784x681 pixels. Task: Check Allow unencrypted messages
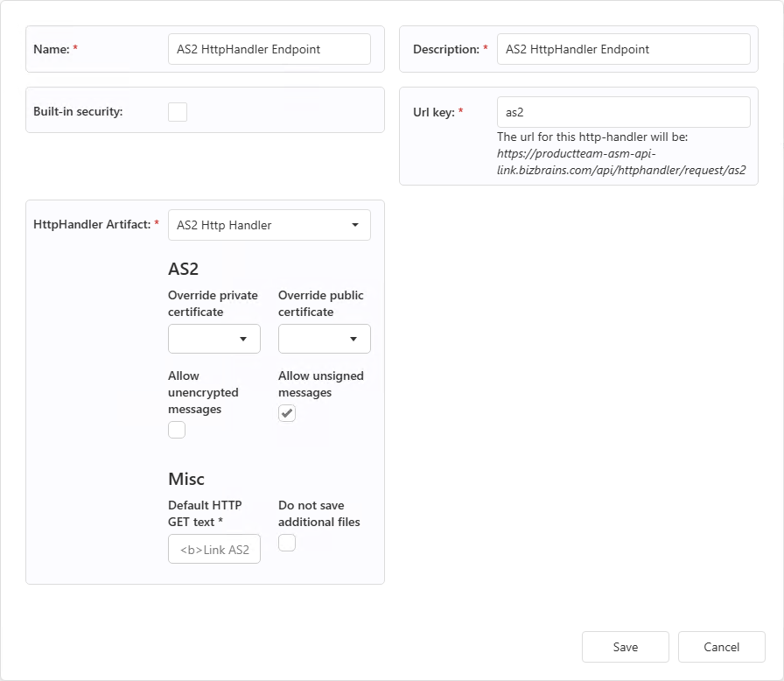[x=177, y=430]
